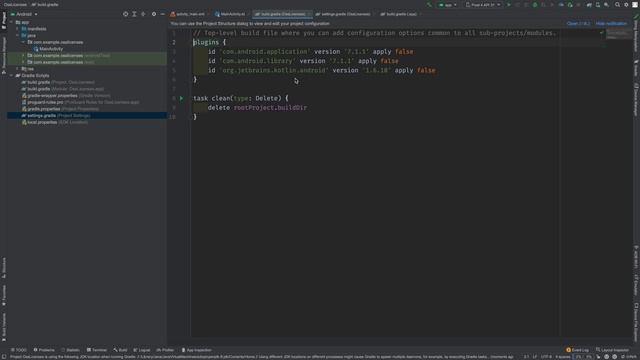Open Build Variants side tab
Screen dimensions: 640x360
coord(4,327)
